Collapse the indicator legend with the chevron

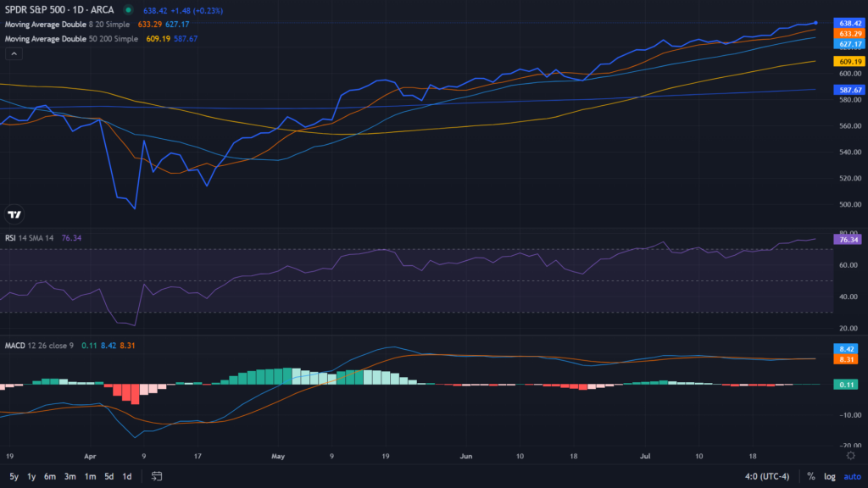click(x=14, y=53)
